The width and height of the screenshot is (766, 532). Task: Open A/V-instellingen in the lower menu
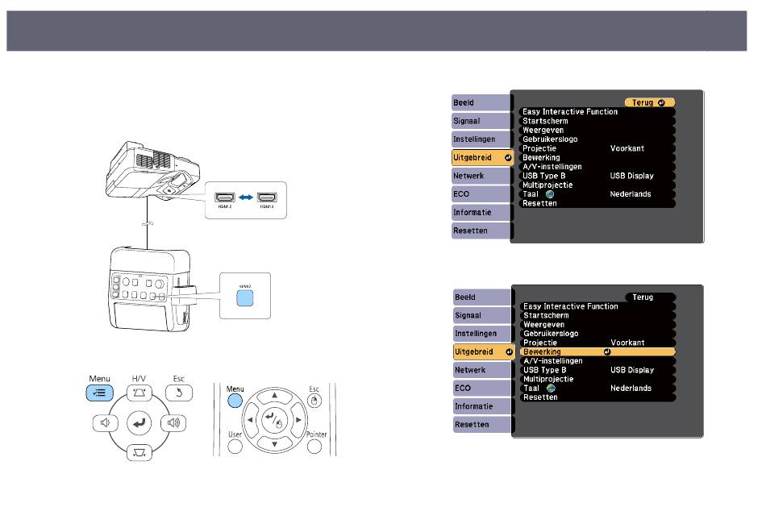pos(598,361)
